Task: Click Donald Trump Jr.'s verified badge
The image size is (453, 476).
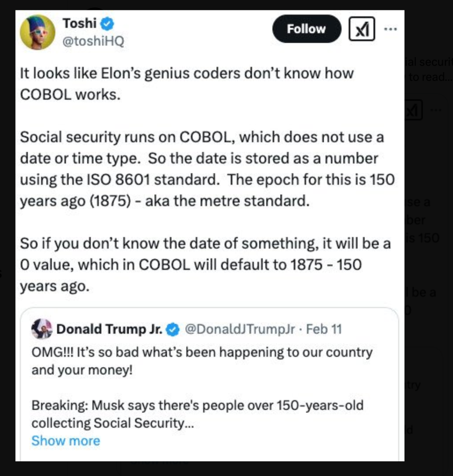Action: pyautogui.click(x=173, y=329)
